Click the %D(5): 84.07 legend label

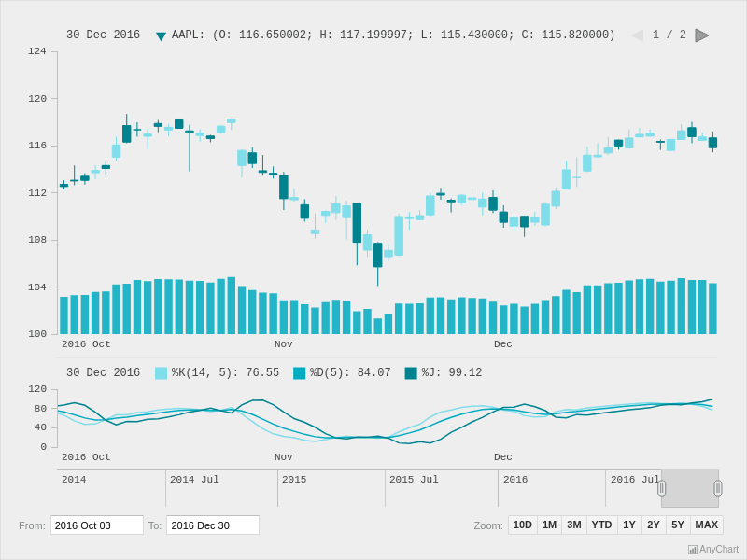click(350, 372)
